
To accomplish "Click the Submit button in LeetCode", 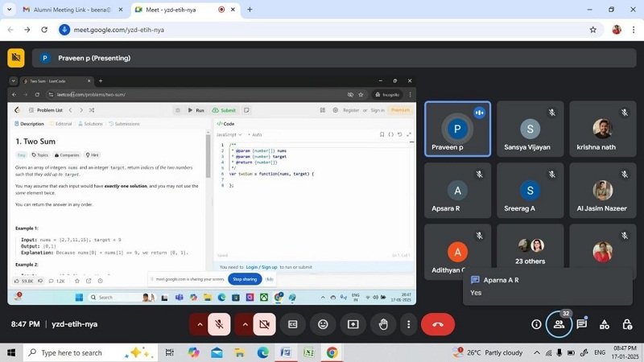I will (224, 110).
